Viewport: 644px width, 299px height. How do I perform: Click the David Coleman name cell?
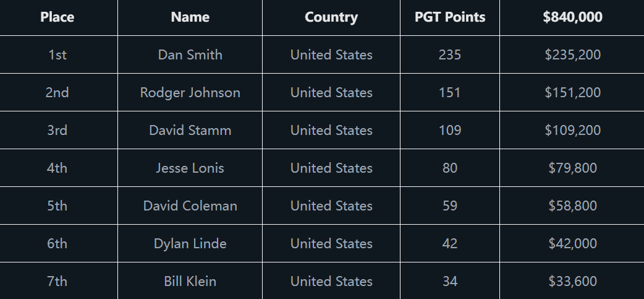click(x=190, y=206)
